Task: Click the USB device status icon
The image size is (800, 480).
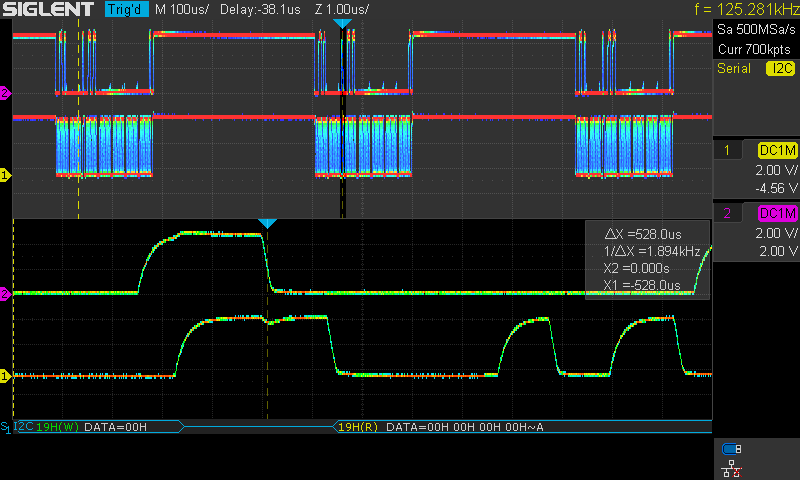Action: 732,449
